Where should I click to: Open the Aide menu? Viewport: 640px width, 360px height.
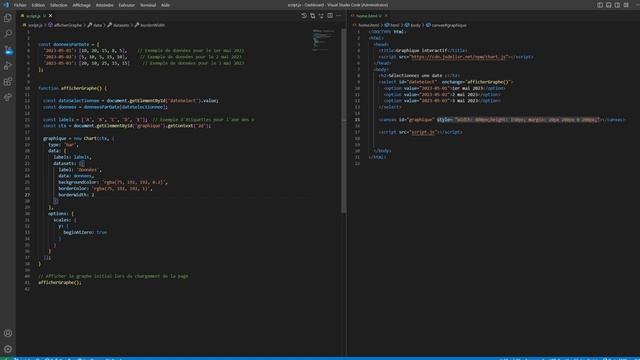pos(165,5)
